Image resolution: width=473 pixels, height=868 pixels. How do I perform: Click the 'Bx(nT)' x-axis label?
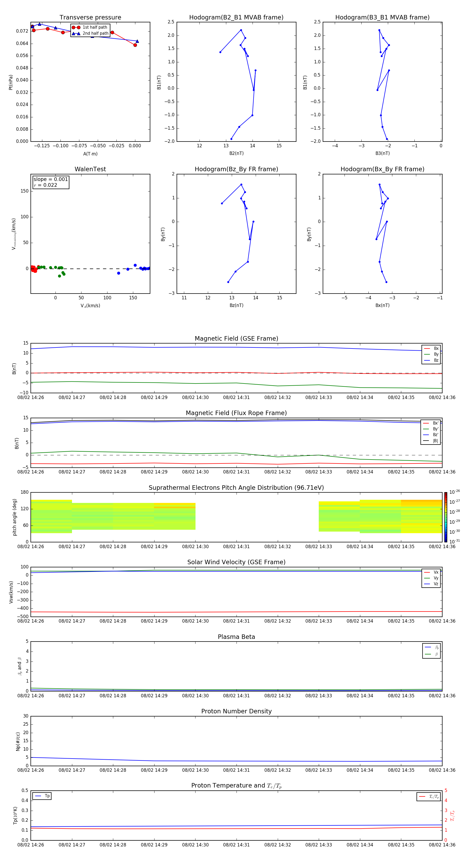coord(382,305)
